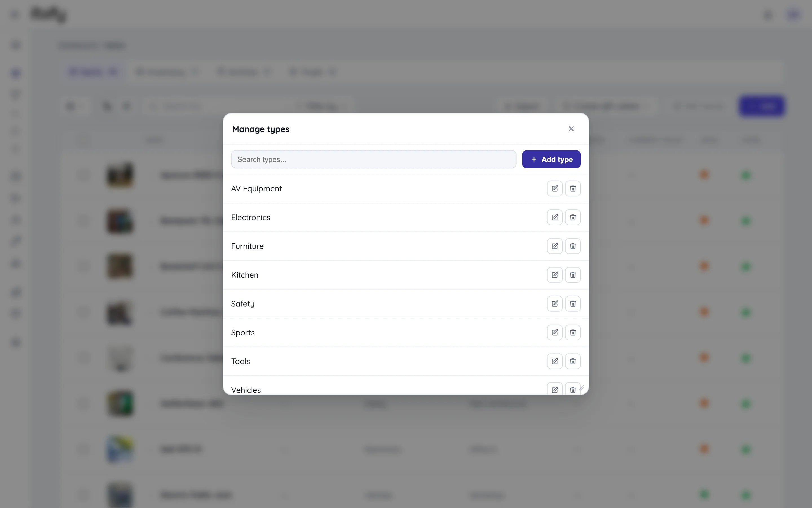
Task: Edit the AV Equipment type
Action: pyautogui.click(x=555, y=189)
